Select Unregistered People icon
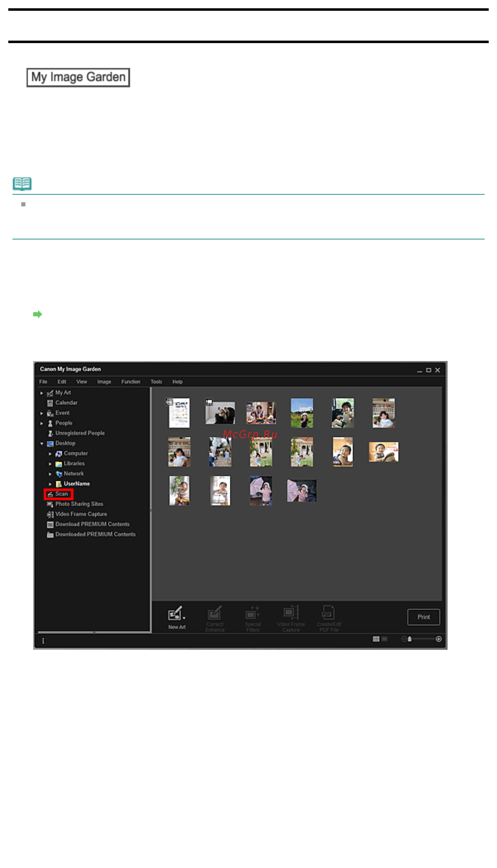 pos(50,433)
